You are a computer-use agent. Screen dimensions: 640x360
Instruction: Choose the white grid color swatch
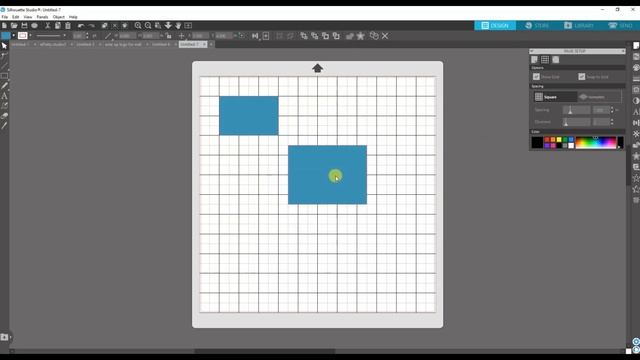pos(571,146)
